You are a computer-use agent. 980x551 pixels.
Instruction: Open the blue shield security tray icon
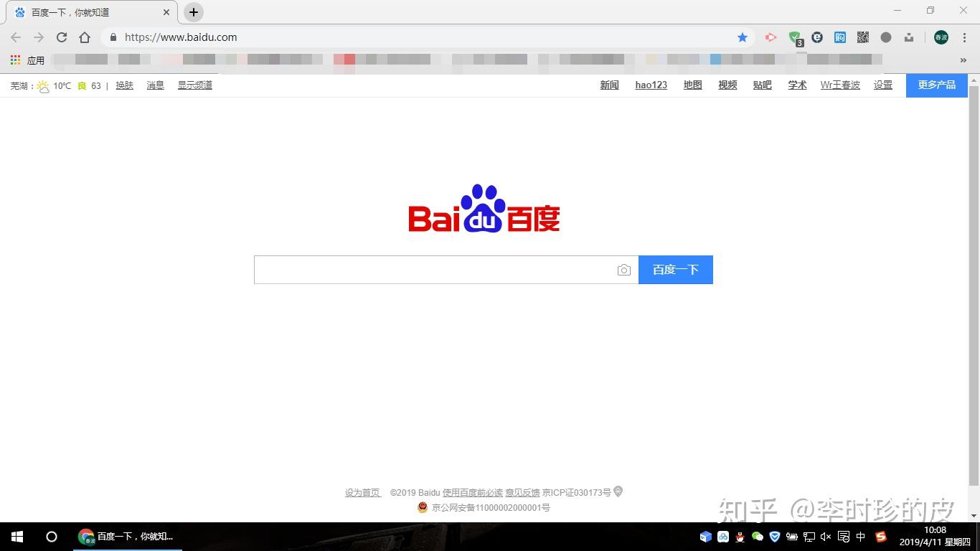coord(775,537)
